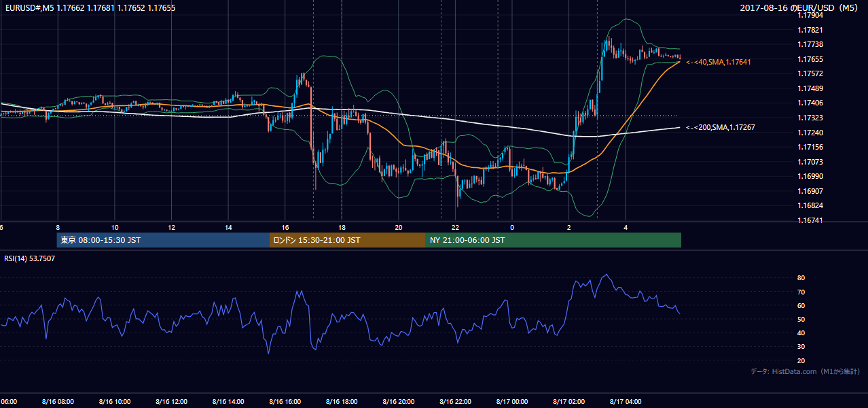The image size is (868, 408).
Task: Click RSI scale value 40
Action: click(x=801, y=333)
